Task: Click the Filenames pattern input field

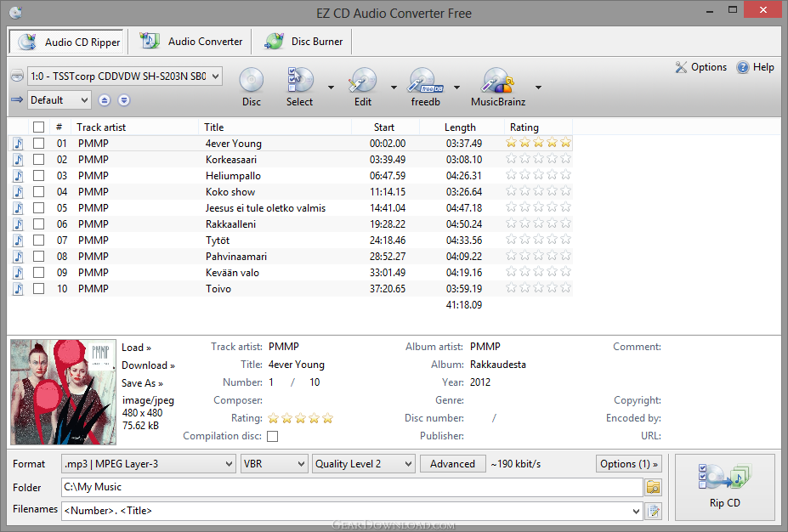Action: [x=352, y=511]
